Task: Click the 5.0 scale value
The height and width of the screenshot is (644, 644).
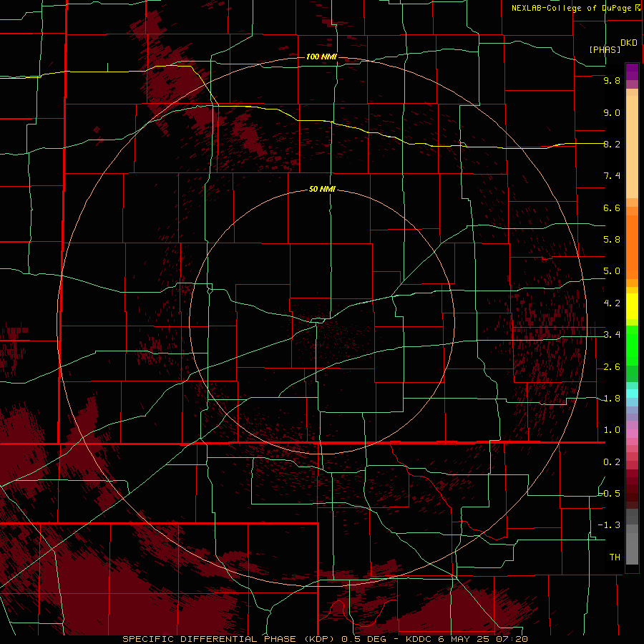Action: coord(612,271)
